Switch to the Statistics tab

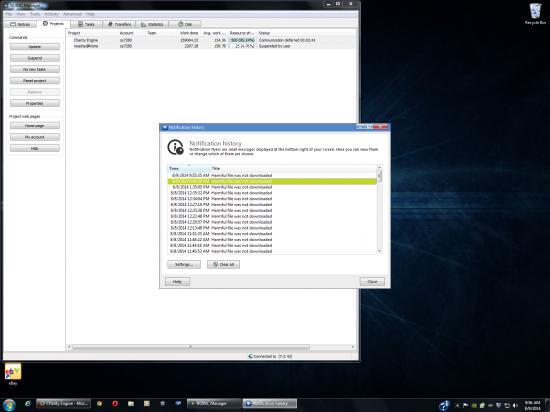pos(152,24)
